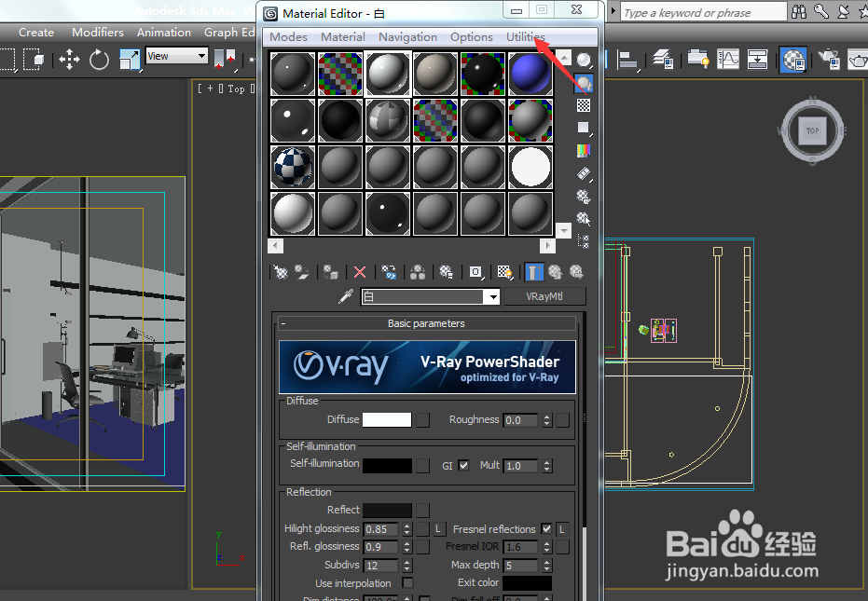Click Make Preview filmstrip icon
The width and height of the screenshot is (868, 601).
[x=584, y=173]
